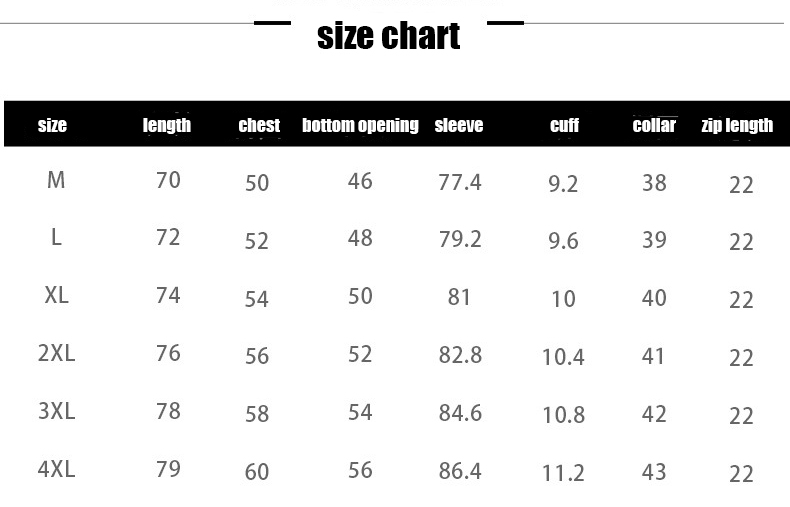The height and width of the screenshot is (507, 790).
Task: Click the 'cuff' column header
Action: click(564, 125)
